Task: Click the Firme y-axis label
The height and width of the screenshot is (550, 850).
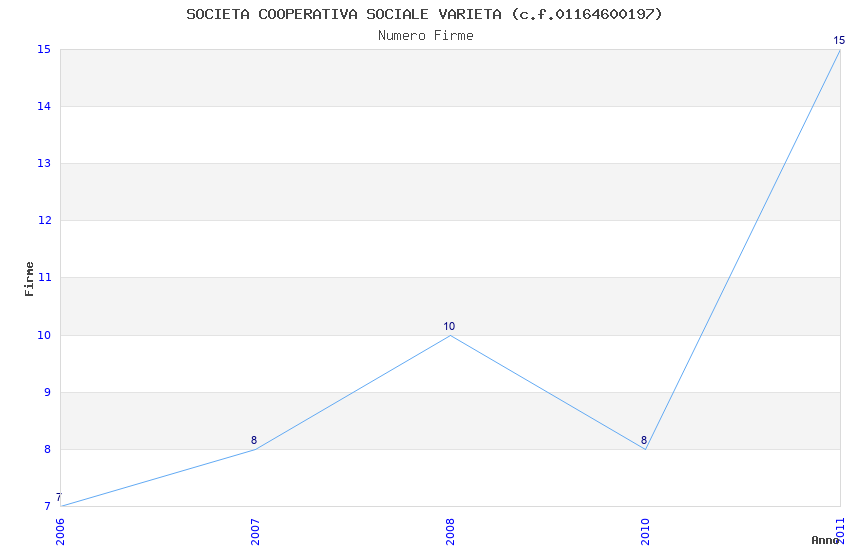Action: click(30, 278)
